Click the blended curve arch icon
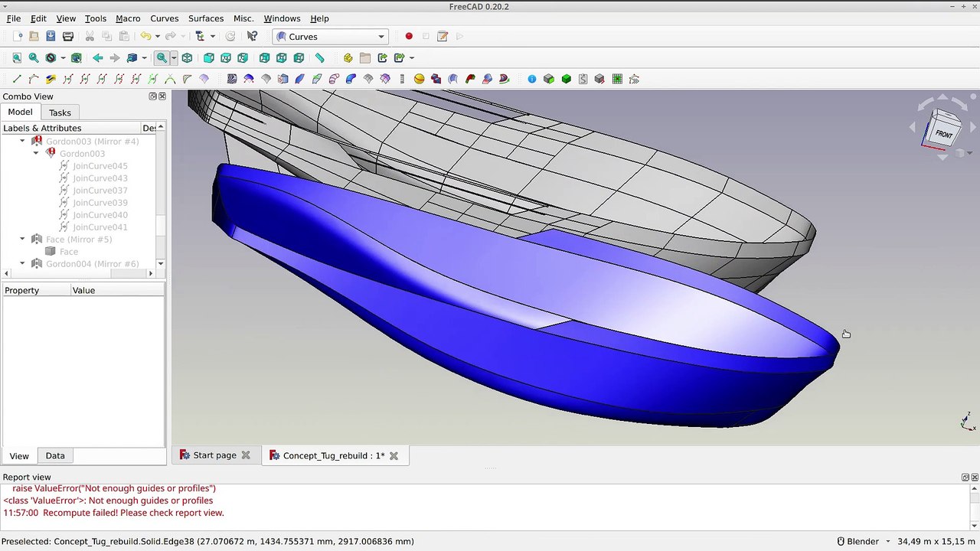The image size is (980, 551). click(170, 79)
